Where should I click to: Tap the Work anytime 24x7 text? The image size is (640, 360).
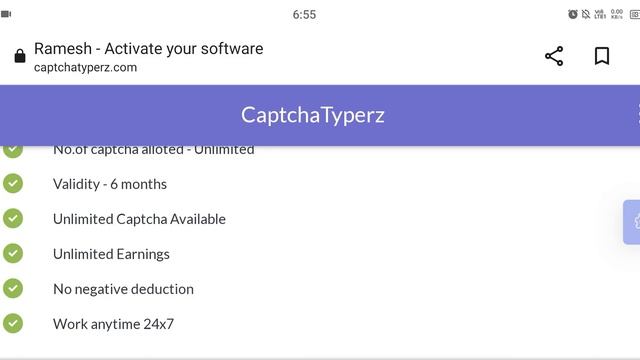pyautogui.click(x=113, y=324)
